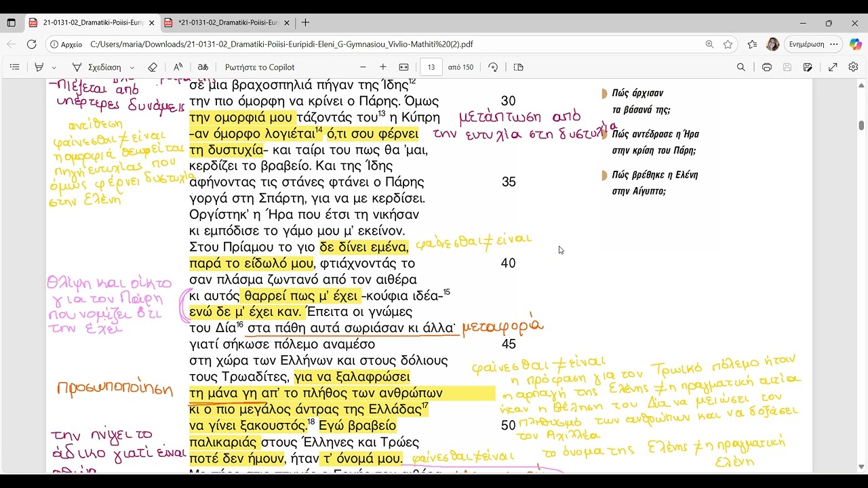
Task: Refresh the current page
Action: click(31, 44)
